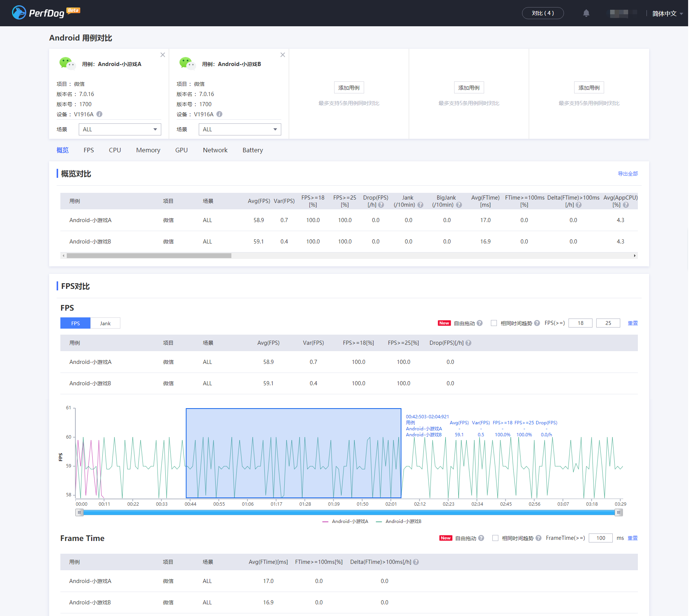This screenshot has width=690, height=616.
Task: Click the help icon beside the Drop(FPS)[/h] column
Action: tap(468, 343)
